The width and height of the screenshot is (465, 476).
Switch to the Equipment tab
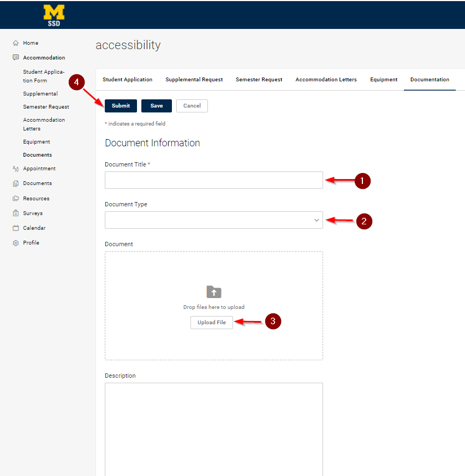[x=384, y=79]
